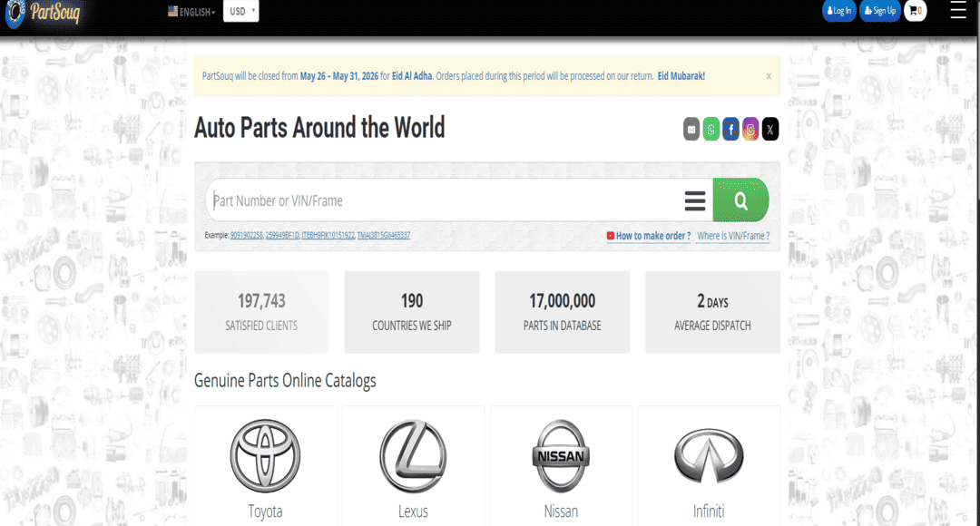Click the 17,000,000 Parts in Database card
Image resolution: width=980 pixels, height=526 pixels.
tap(563, 312)
